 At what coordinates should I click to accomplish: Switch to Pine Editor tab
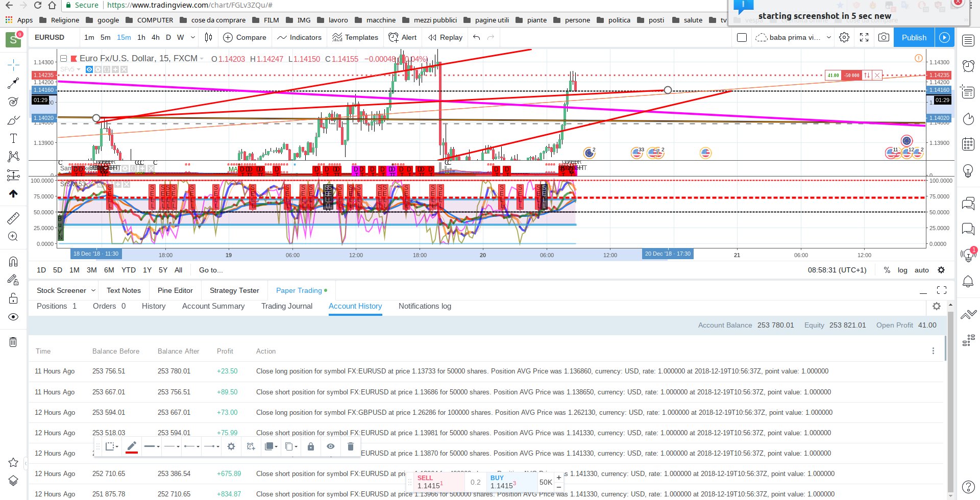coord(175,290)
